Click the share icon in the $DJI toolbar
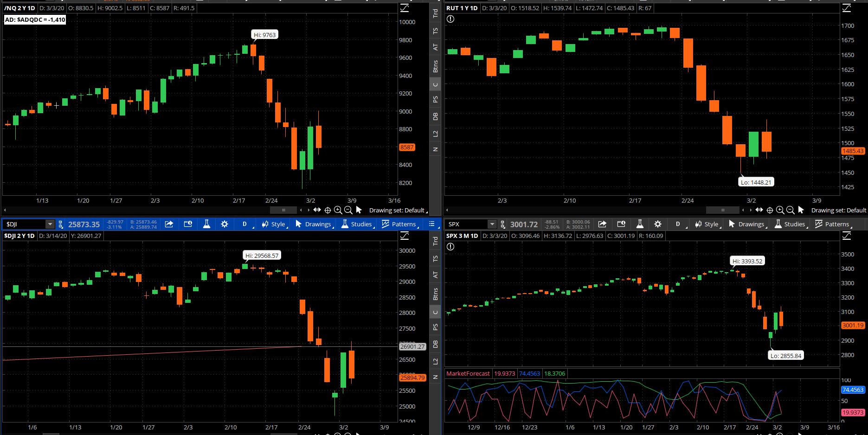Screen dimensions: 868x435 pyautogui.click(x=169, y=224)
